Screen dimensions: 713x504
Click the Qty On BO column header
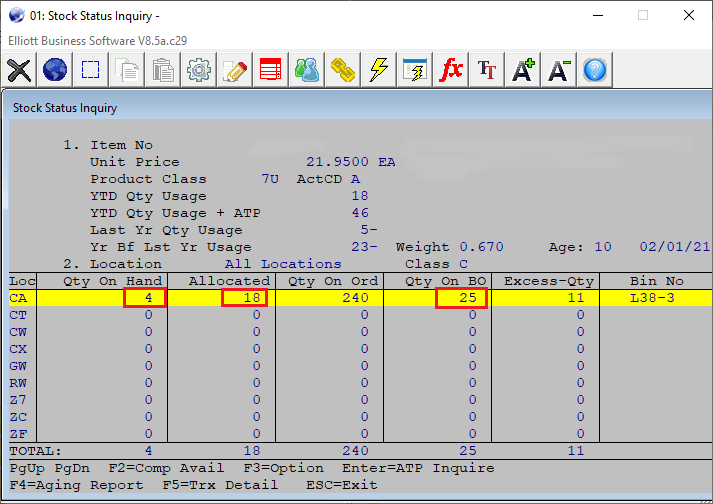[x=446, y=281]
